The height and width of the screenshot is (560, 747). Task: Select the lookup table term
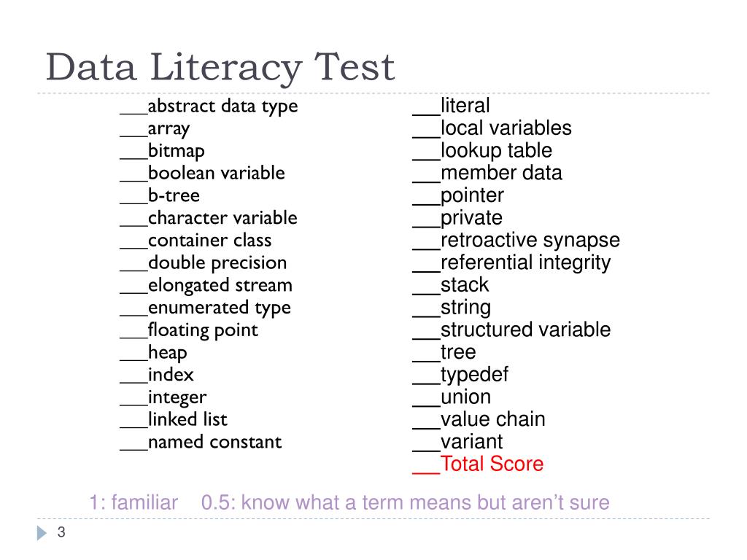(496, 150)
